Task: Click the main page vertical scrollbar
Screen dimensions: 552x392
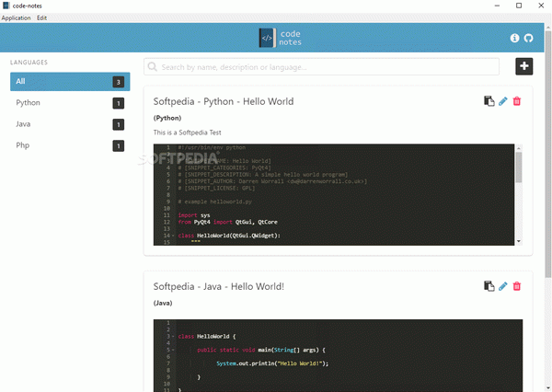Action: pyautogui.click(x=546, y=184)
